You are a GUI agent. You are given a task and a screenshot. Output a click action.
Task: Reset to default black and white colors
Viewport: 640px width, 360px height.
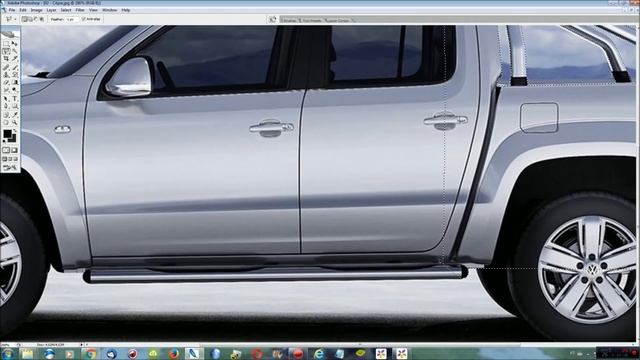pyautogui.click(x=5, y=141)
